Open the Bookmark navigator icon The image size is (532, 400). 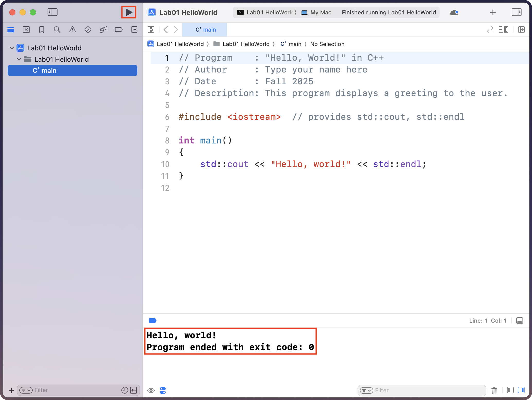[x=42, y=30]
